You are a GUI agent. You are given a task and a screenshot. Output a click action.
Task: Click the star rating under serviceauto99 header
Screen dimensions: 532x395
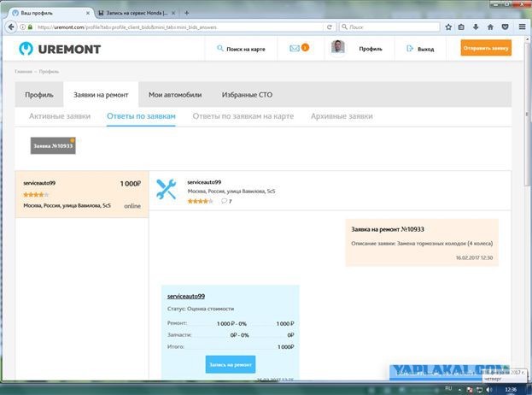point(200,201)
